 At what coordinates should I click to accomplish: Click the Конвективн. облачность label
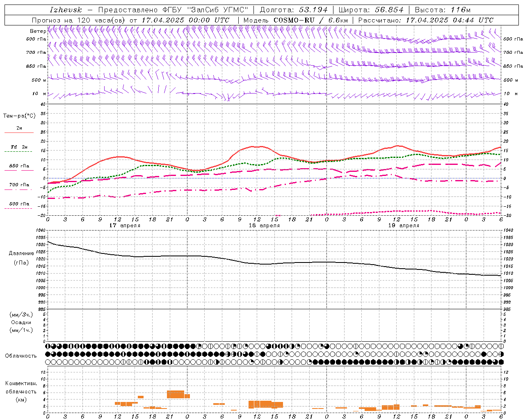click(21, 391)
